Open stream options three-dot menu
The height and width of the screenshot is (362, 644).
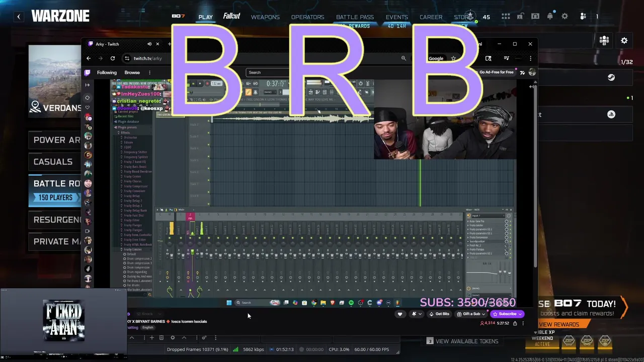coord(523,323)
